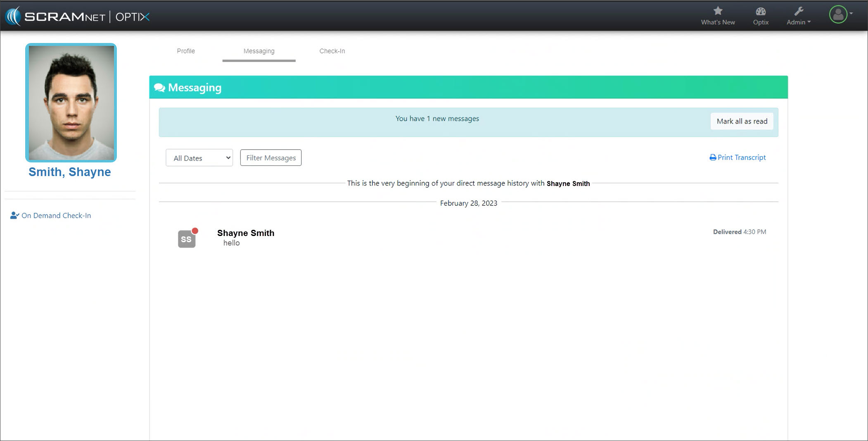This screenshot has width=868, height=441.
Task: Switch to the Check-In tab
Action: coord(332,51)
